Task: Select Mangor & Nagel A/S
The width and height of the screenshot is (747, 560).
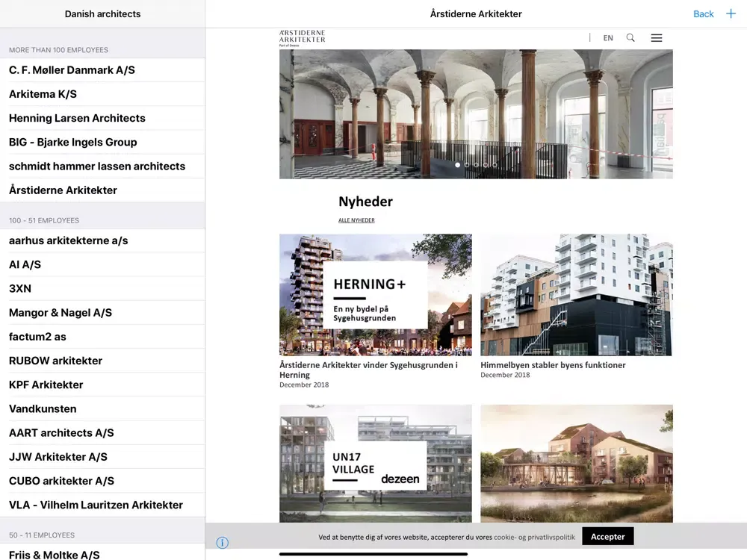Action: pos(102,313)
